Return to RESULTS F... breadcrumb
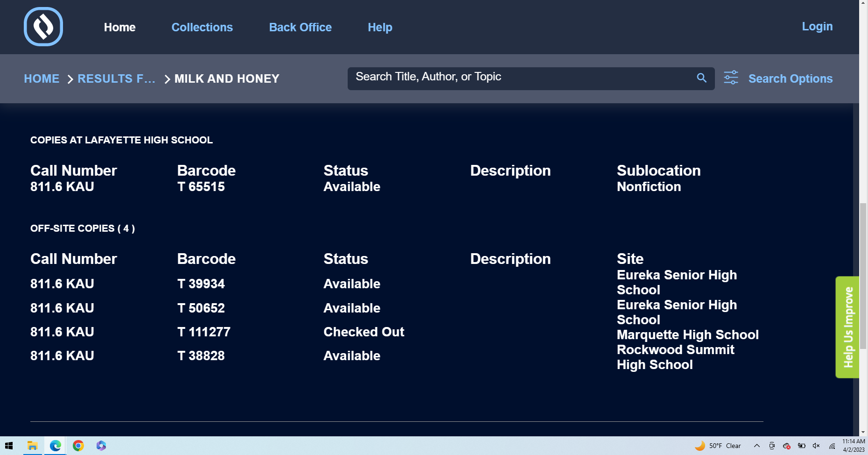 [116, 78]
